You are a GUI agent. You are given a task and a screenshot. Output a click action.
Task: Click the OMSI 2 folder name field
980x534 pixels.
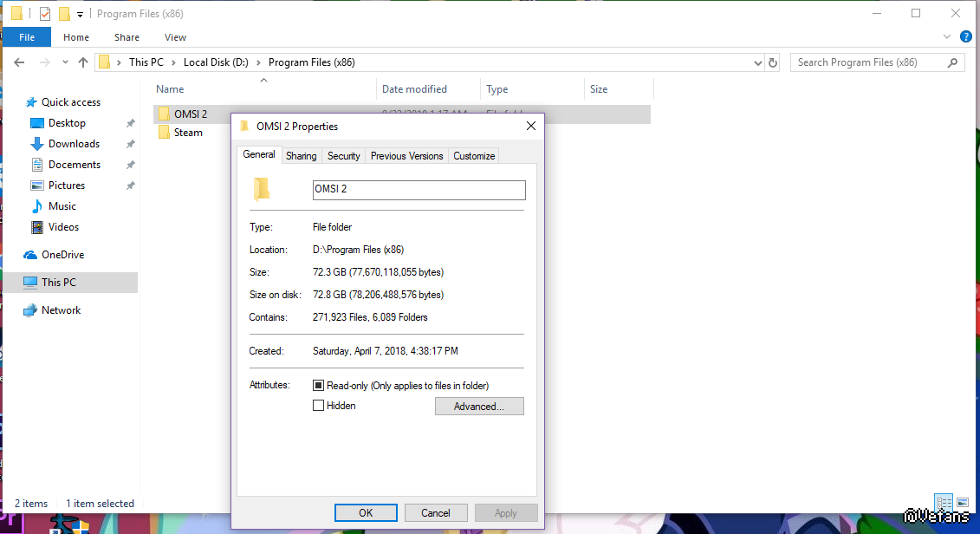click(419, 190)
